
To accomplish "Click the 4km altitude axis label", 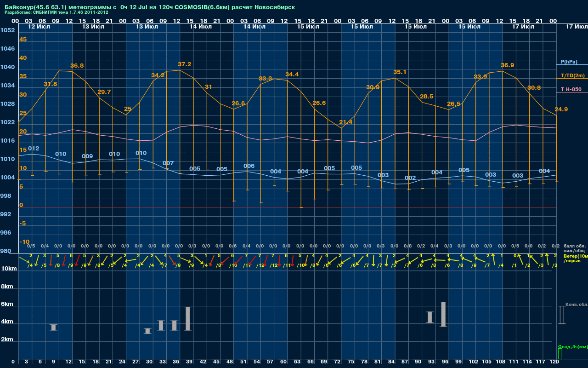I will pos(7,322).
